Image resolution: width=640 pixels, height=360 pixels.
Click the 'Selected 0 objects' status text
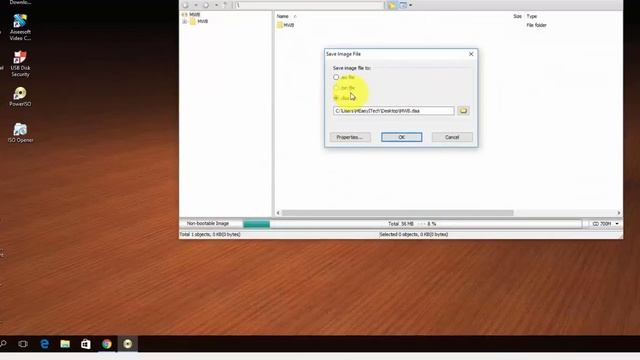(x=413, y=234)
